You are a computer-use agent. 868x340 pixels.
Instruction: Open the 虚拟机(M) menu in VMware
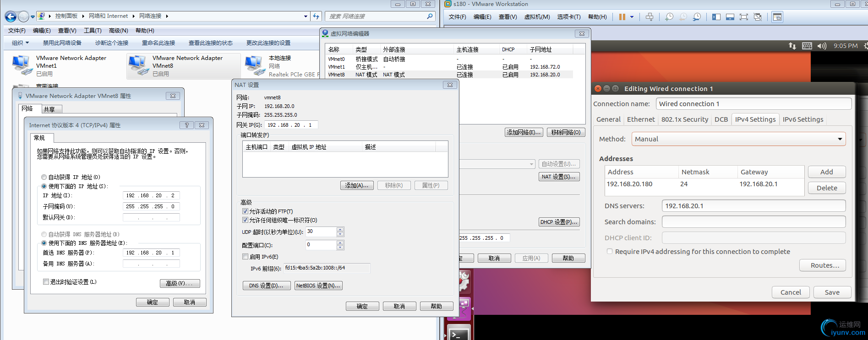[x=537, y=17]
